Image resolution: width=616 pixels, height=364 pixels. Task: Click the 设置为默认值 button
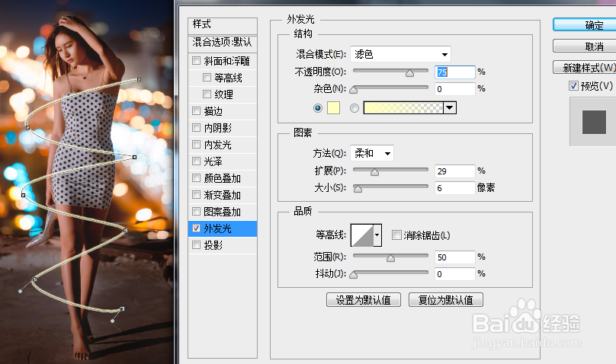(x=364, y=300)
